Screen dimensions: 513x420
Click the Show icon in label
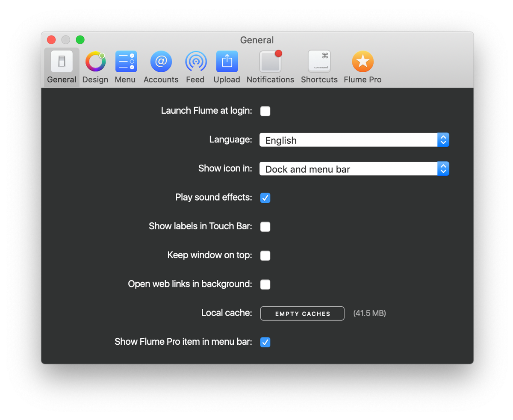click(225, 169)
